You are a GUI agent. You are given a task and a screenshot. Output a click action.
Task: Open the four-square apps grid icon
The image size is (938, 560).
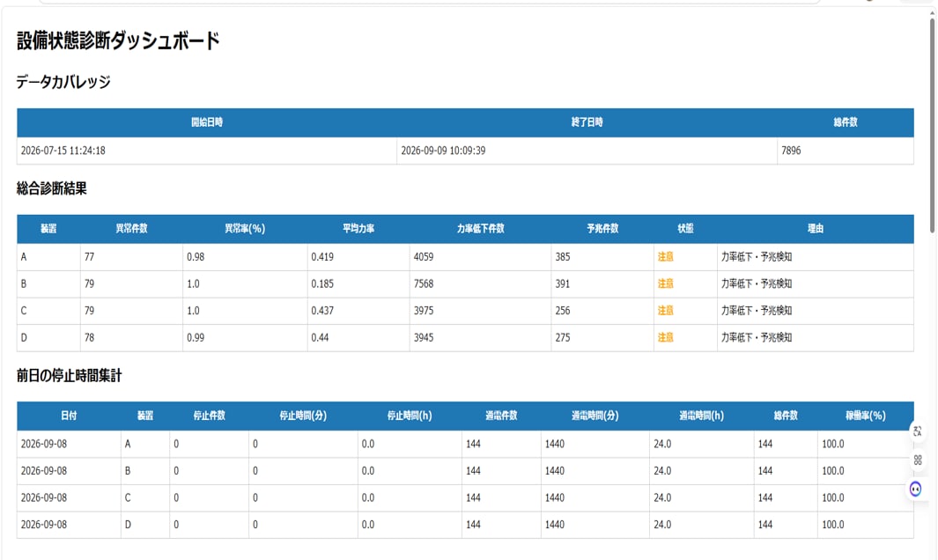click(x=918, y=461)
